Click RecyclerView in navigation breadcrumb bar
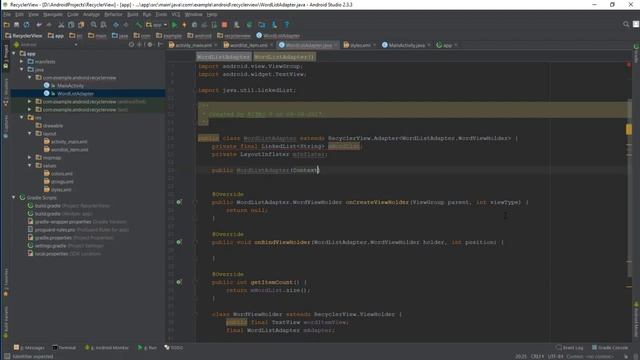 pos(23,36)
